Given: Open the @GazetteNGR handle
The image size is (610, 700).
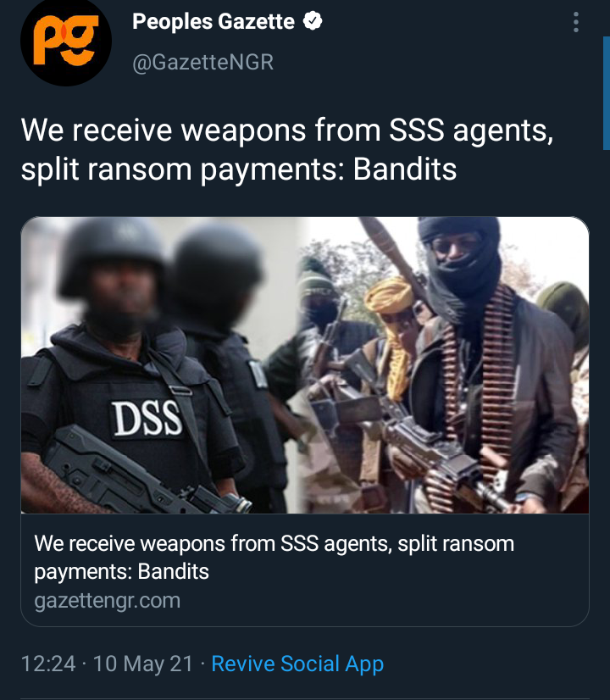Looking at the screenshot, I should click(202, 62).
